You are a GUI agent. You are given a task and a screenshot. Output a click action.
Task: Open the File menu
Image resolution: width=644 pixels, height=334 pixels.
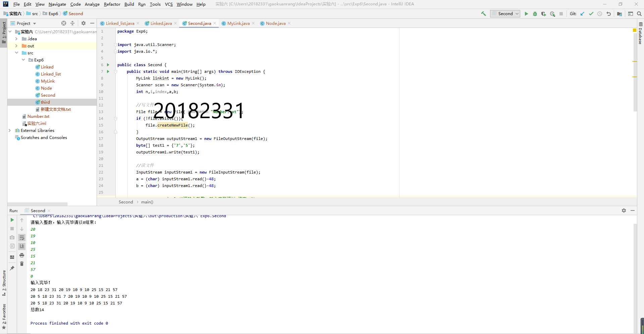click(x=16, y=4)
